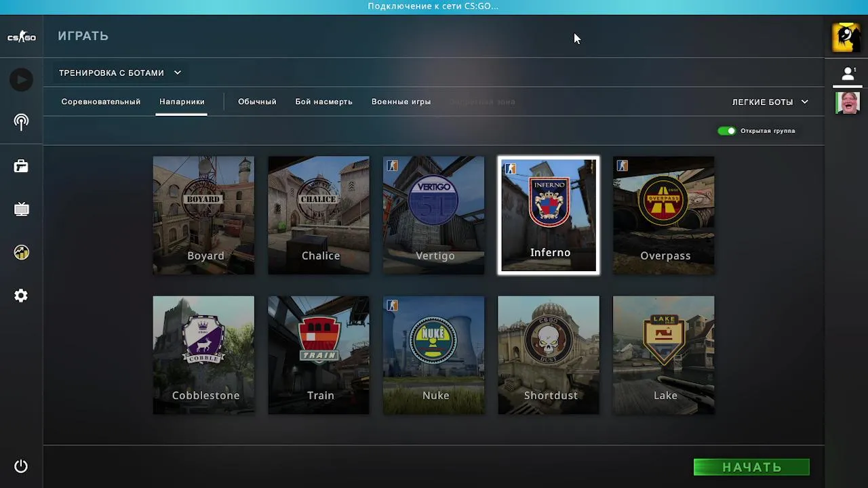Switch to the Соревновательный tab
The image size is (868, 488).
pos(101,102)
